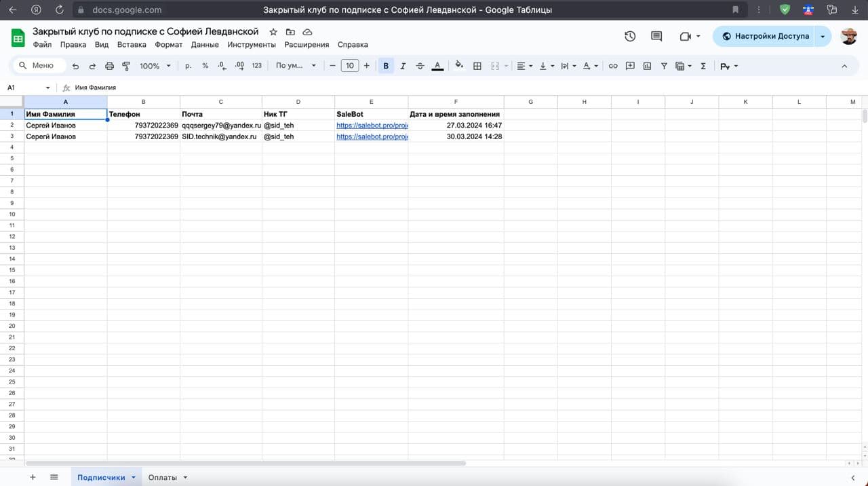Image resolution: width=868 pixels, height=486 pixels.
Task: Open the salebot.pro link in row 3
Action: coord(372,136)
